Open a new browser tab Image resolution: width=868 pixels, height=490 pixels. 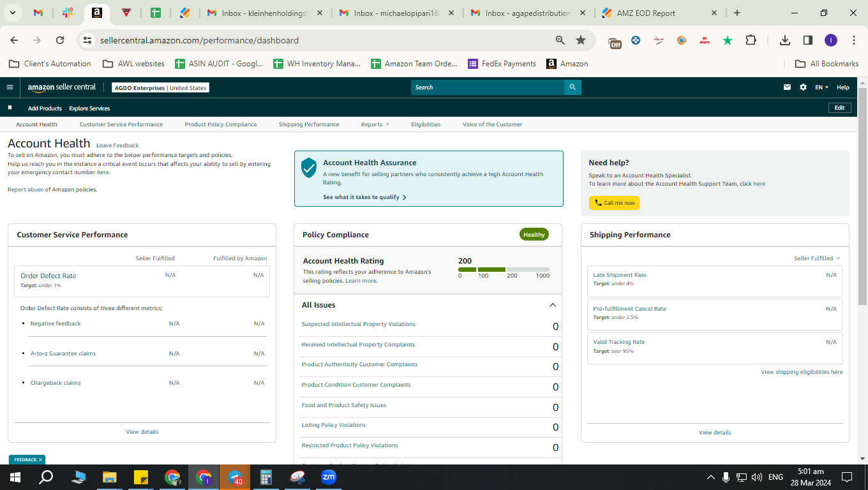(x=737, y=13)
